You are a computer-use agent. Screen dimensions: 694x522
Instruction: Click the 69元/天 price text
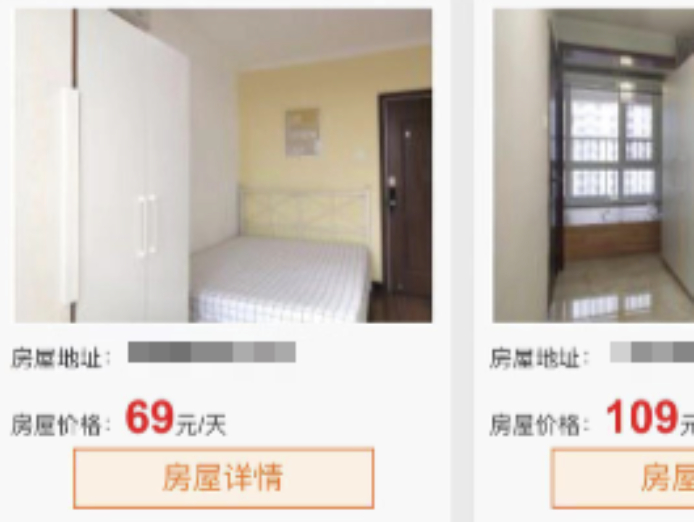(176, 418)
